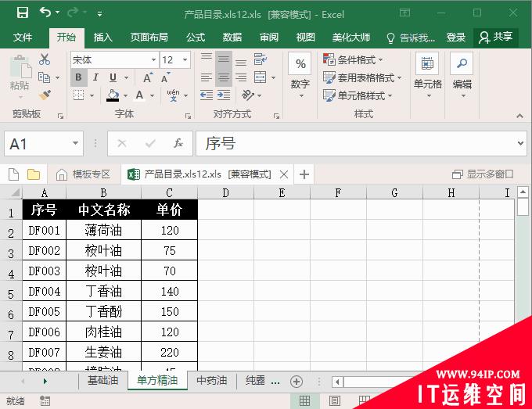The image size is (532, 409).
Task: Click the insert function fx icon
Action: coord(178,143)
